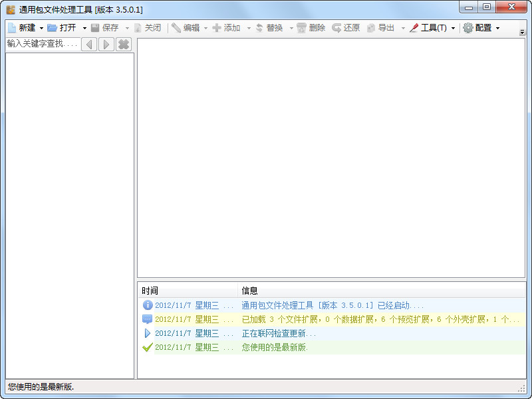
Task: Expand the 配置 dropdown arrow
Action: pyautogui.click(x=497, y=28)
